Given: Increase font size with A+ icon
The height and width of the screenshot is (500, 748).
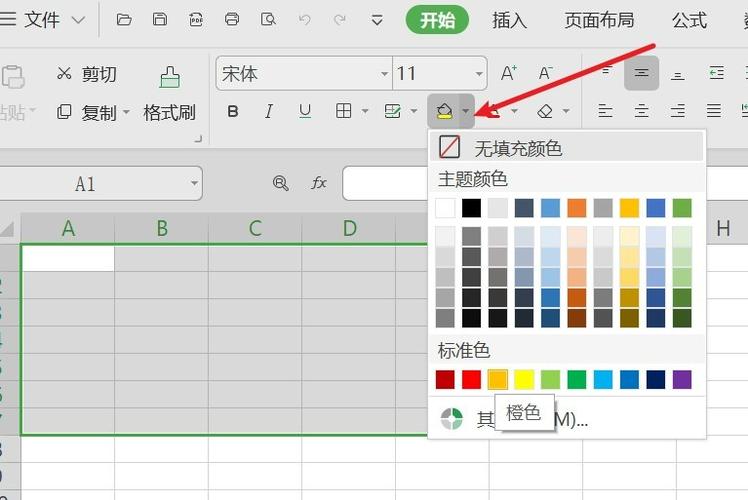Looking at the screenshot, I should tap(509, 73).
